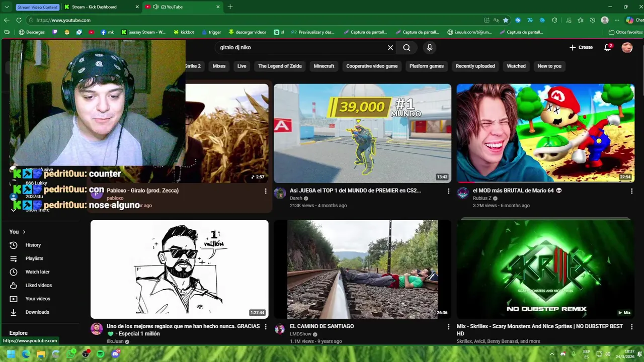The height and width of the screenshot is (362, 644).
Task: Reload the page with refresh icon
Action: click(x=19, y=20)
